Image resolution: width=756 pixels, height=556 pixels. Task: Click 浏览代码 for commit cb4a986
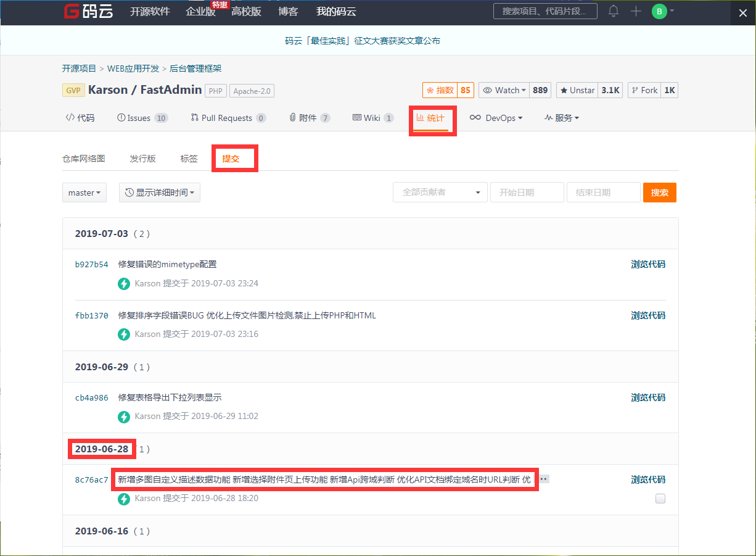pos(648,397)
